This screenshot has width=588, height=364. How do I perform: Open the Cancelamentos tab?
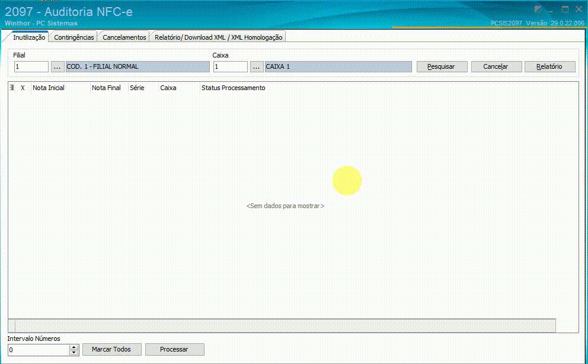[x=124, y=37]
